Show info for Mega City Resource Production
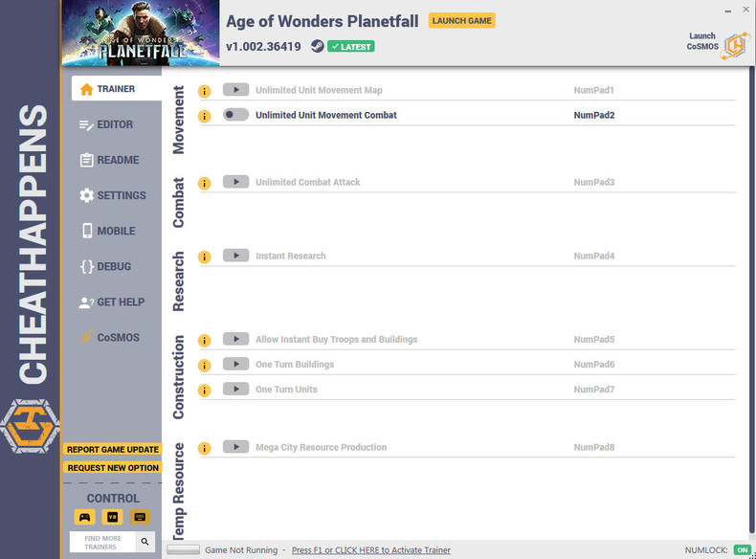This screenshot has height=559, width=756. pyautogui.click(x=205, y=448)
